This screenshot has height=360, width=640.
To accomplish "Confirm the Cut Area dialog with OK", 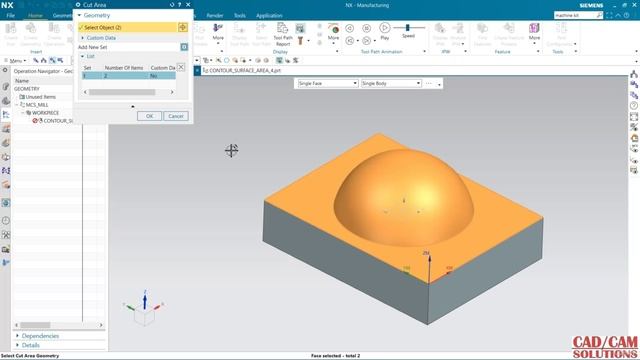I will tap(149, 116).
